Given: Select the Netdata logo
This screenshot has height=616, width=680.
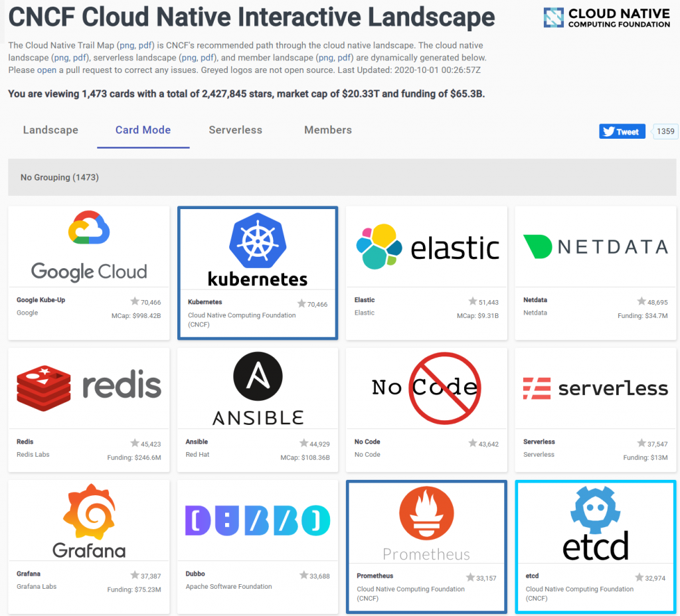Looking at the screenshot, I should tap(595, 247).
